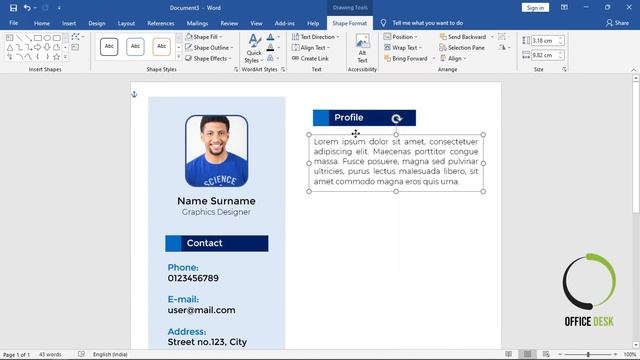Choose the Star shape in the gallery
Screen dimensions: 640x360
(x=56, y=57)
